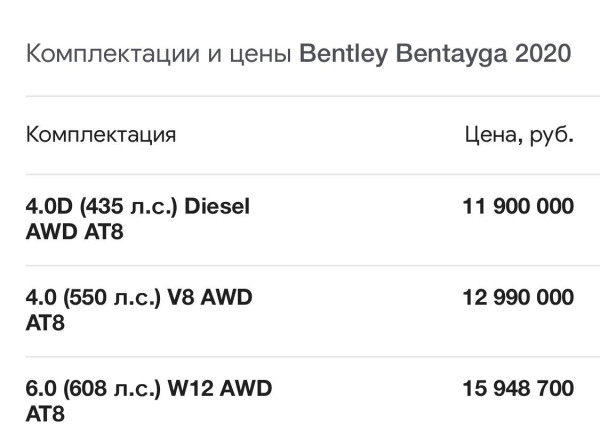Image resolution: width=600 pixels, height=447 pixels.
Task: Click '(435 л.с.)' horsepower text
Action: (129, 207)
